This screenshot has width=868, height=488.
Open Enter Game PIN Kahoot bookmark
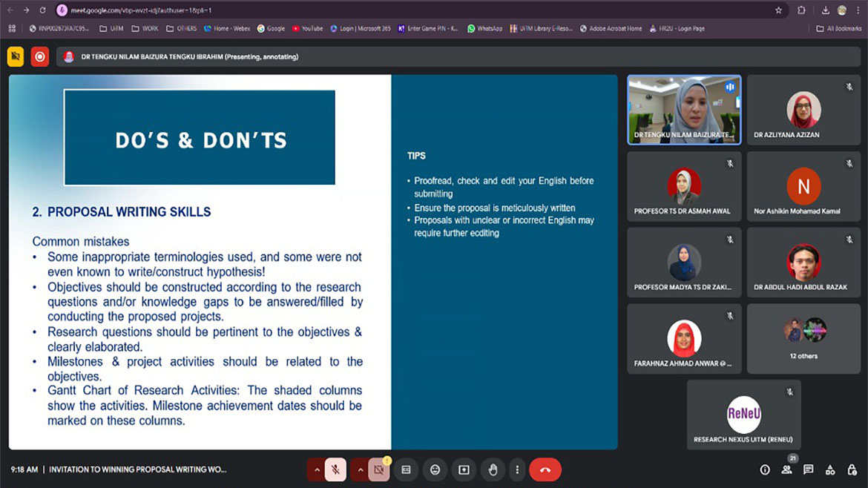coord(428,28)
